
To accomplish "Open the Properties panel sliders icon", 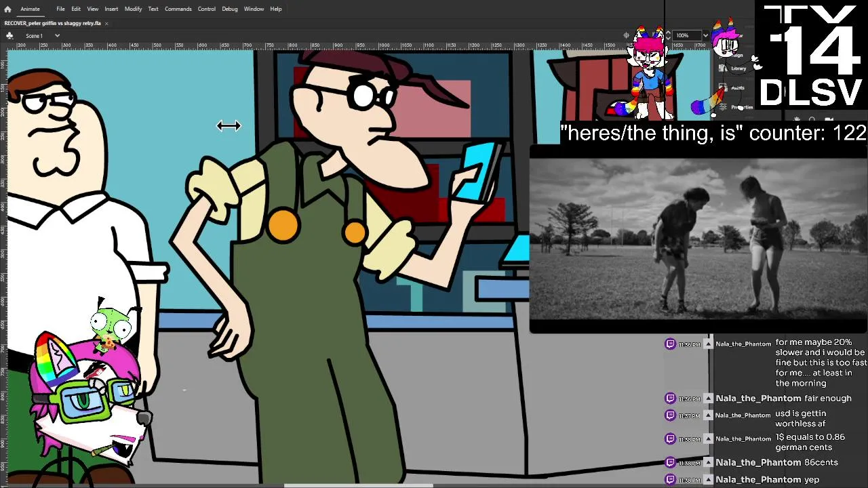I will coord(724,106).
